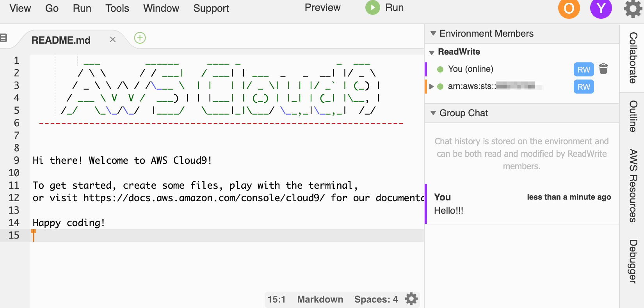Collapse the Group Chat section
This screenshot has width=644, height=308.
(x=433, y=113)
